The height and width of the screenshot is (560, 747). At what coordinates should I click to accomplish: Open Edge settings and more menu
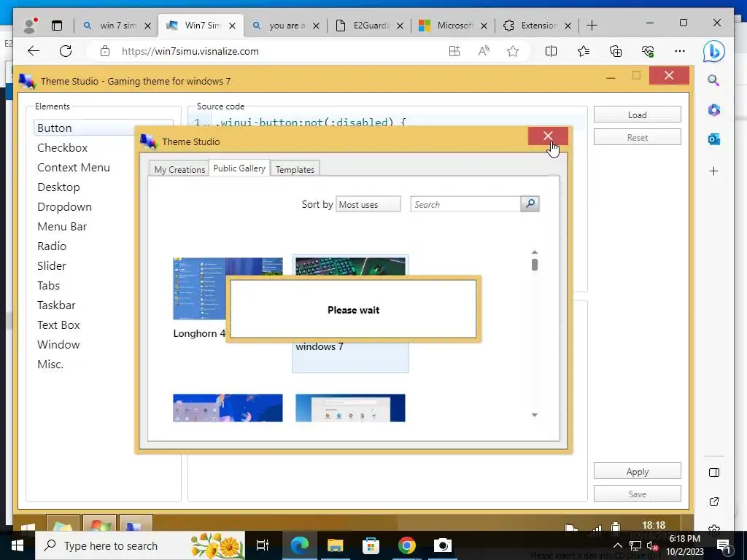(x=680, y=51)
